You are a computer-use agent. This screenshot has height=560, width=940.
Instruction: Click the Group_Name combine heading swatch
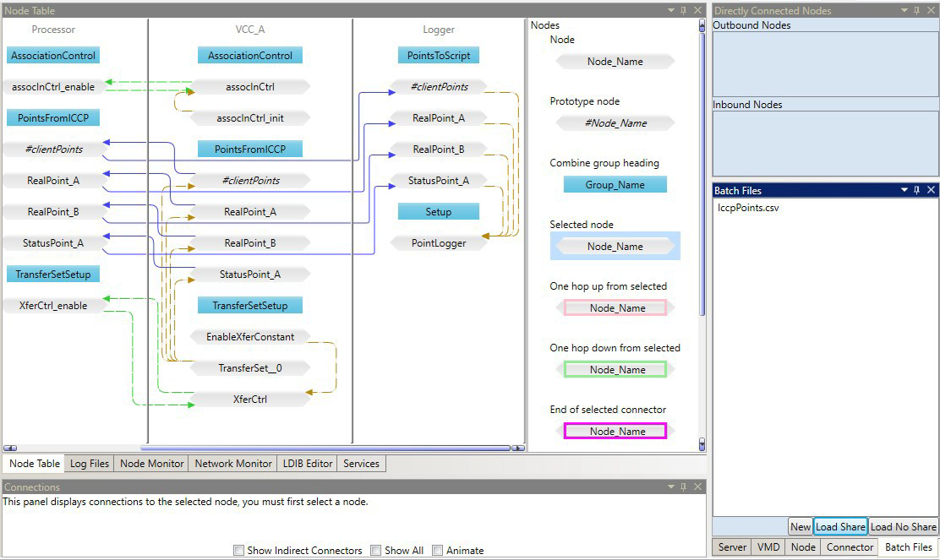pos(615,184)
